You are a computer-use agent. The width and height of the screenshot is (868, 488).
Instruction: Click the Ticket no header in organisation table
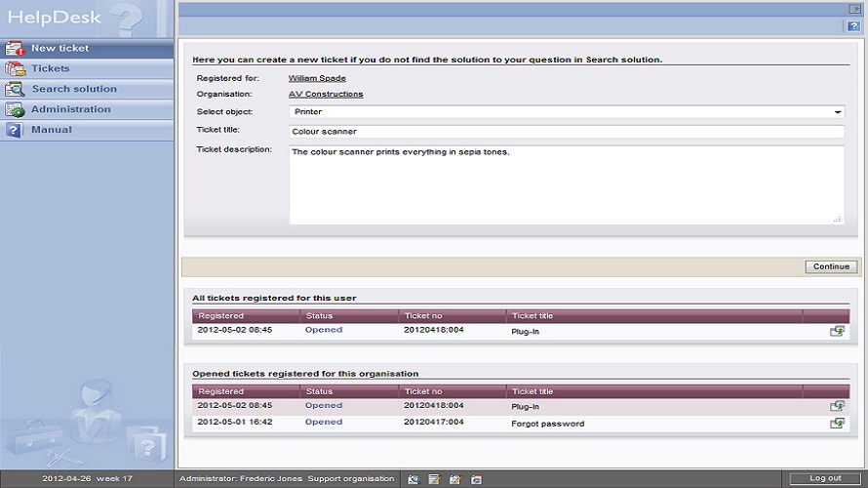click(423, 391)
